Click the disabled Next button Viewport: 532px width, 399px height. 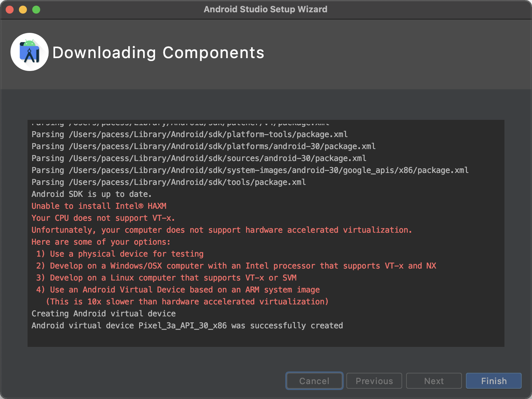(434, 381)
